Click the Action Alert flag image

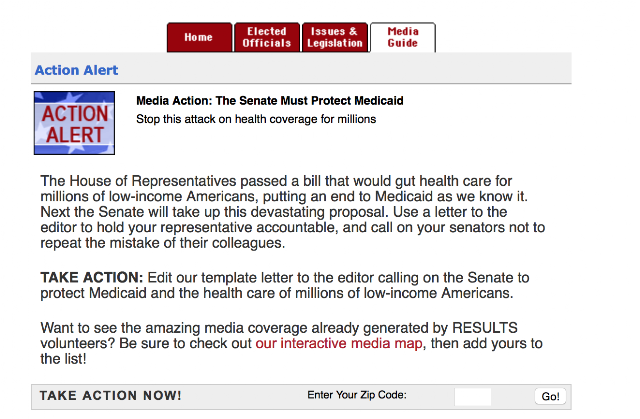[x=74, y=123]
